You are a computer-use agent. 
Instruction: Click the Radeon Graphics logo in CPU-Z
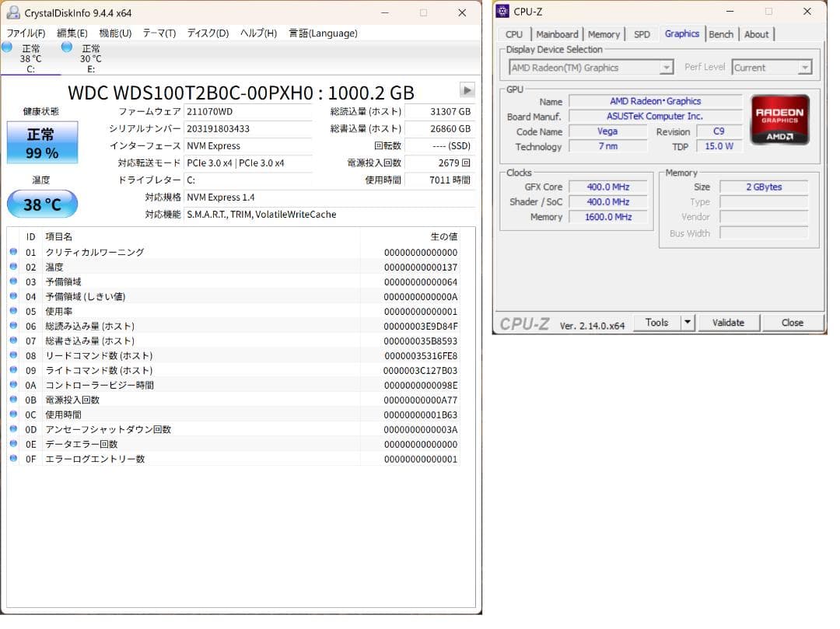pos(780,121)
